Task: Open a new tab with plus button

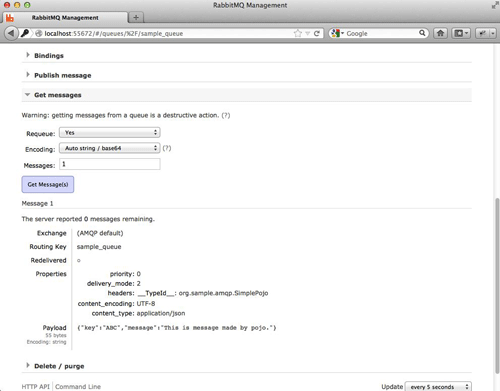Action: (136, 18)
